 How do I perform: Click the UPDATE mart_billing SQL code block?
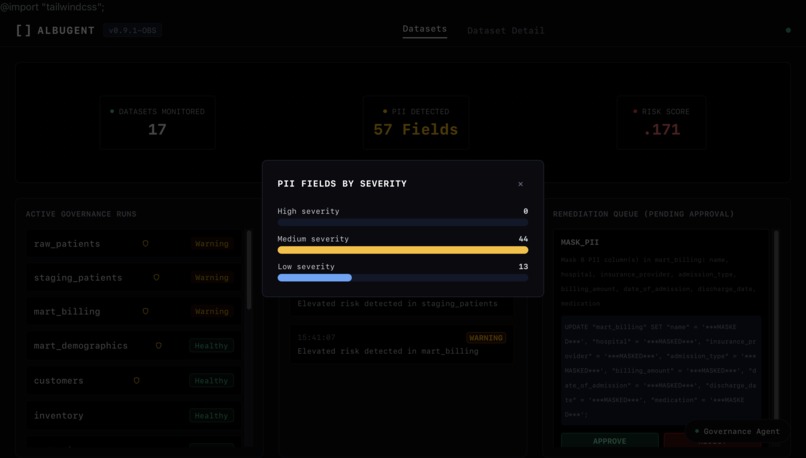(x=661, y=370)
